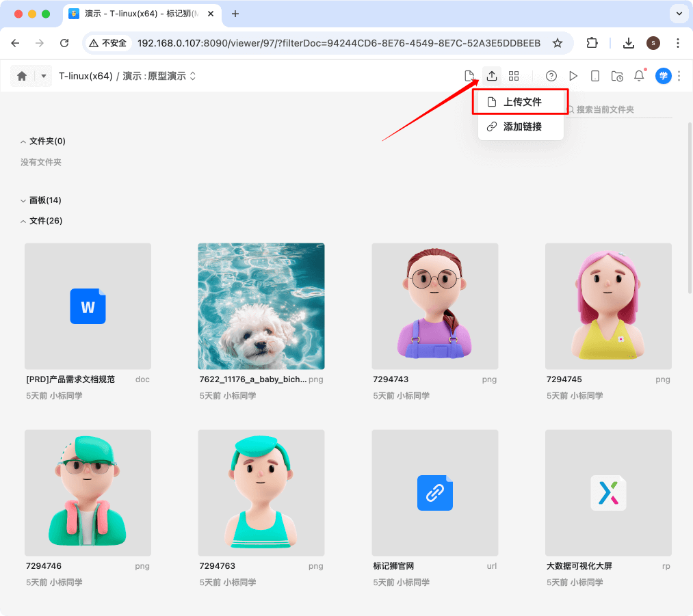Open the upload icon in toolbar
The height and width of the screenshot is (616, 693).
491,76
